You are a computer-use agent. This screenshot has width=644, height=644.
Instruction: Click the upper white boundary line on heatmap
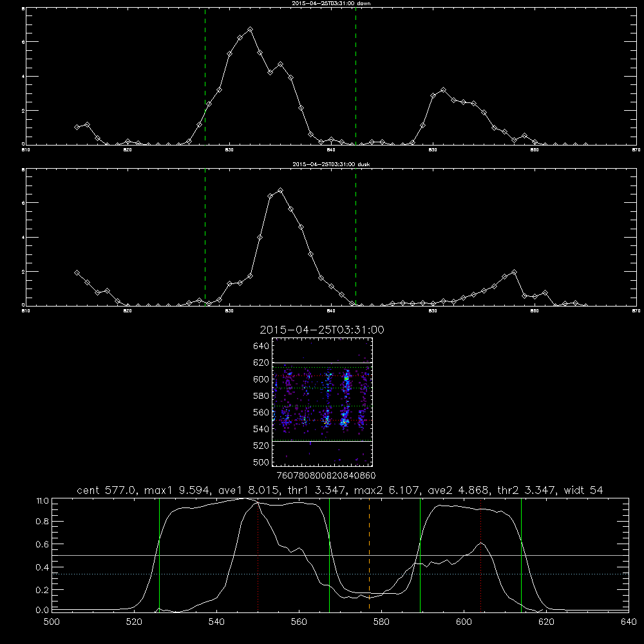[x=323, y=363]
